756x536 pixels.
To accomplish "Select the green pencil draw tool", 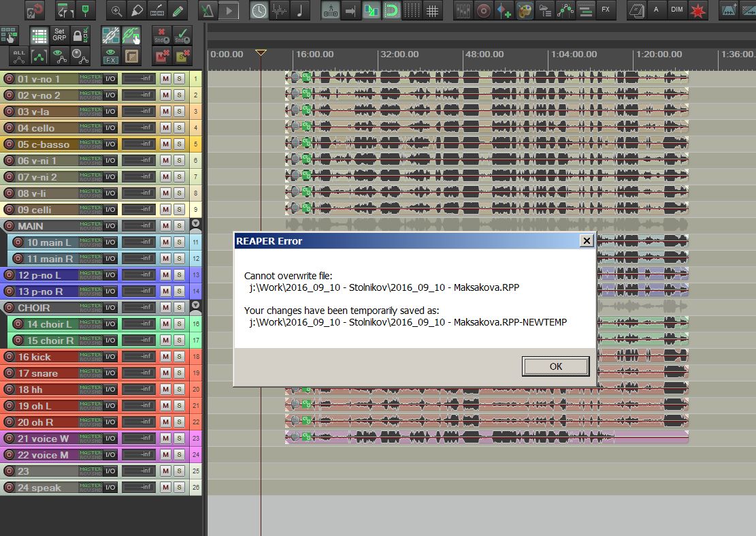I will click(177, 10).
